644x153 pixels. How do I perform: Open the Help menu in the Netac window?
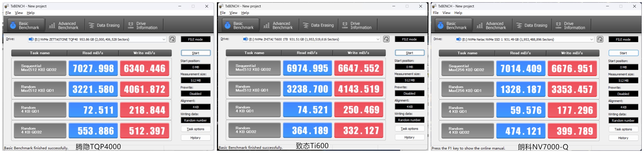(458, 13)
